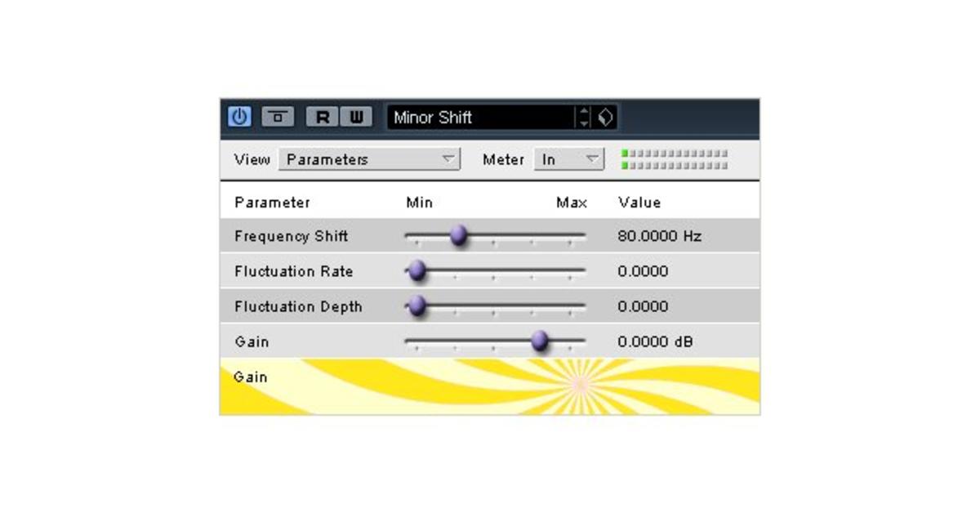The height and width of the screenshot is (513, 980).
Task: Click the Fluctuation Rate value 0.0000
Action: 643,271
